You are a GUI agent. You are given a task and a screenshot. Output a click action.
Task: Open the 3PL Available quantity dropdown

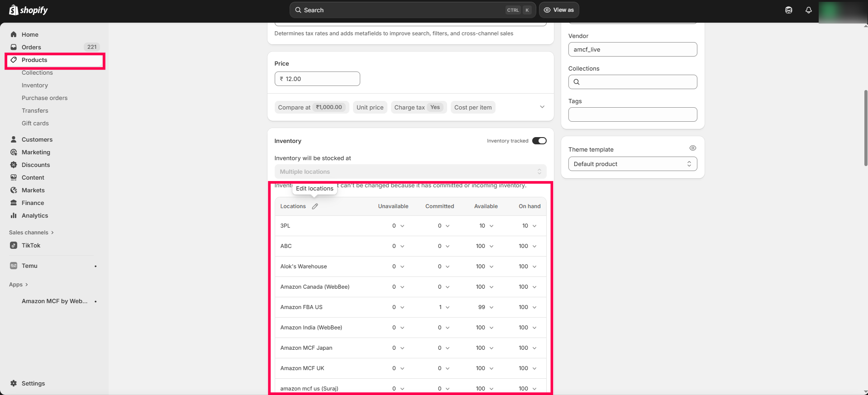coord(491,226)
